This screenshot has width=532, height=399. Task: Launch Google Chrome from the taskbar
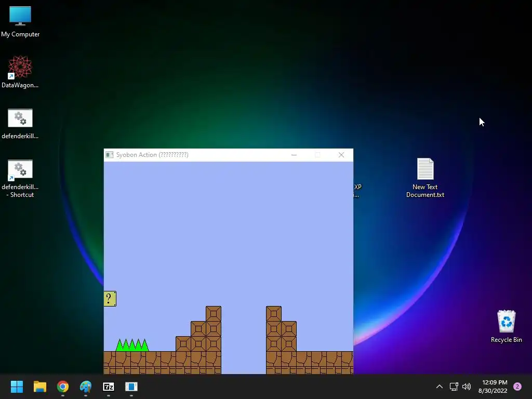pos(63,387)
